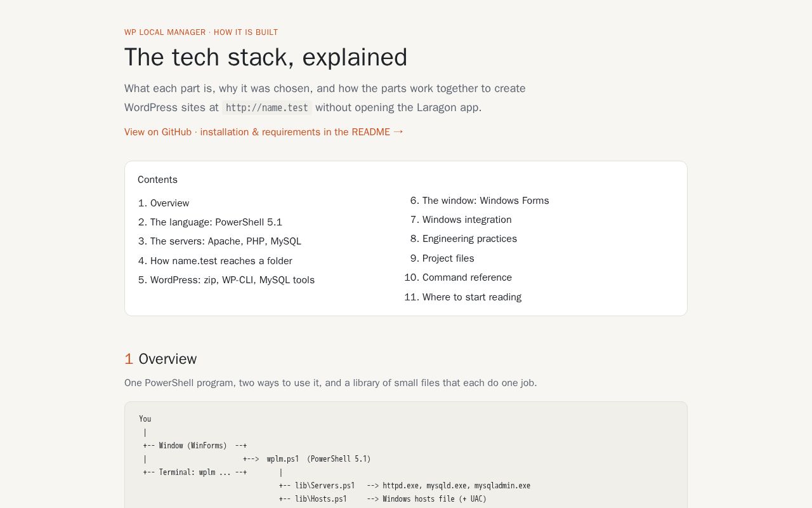Go to The window: Windows Forms

(486, 201)
